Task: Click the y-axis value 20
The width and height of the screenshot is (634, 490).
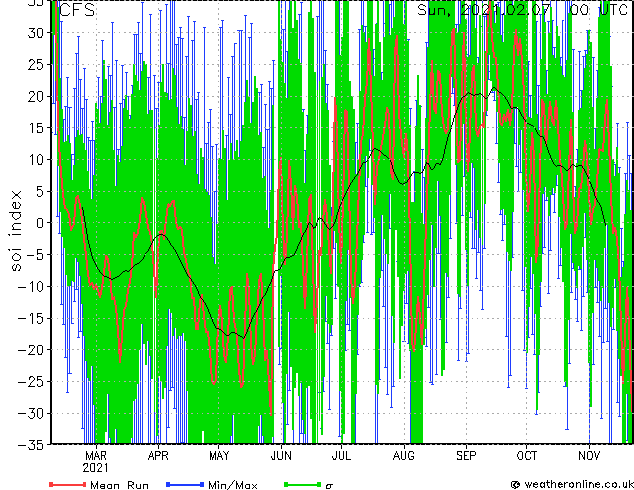Action: click(37, 96)
